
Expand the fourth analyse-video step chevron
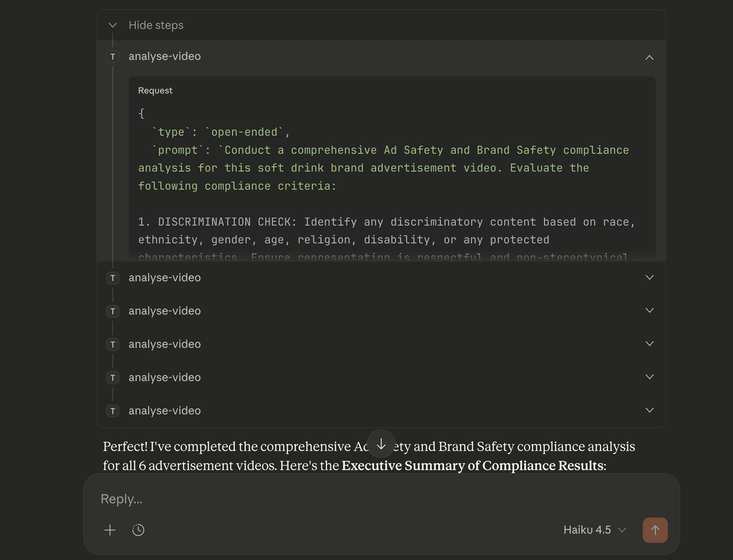point(649,344)
